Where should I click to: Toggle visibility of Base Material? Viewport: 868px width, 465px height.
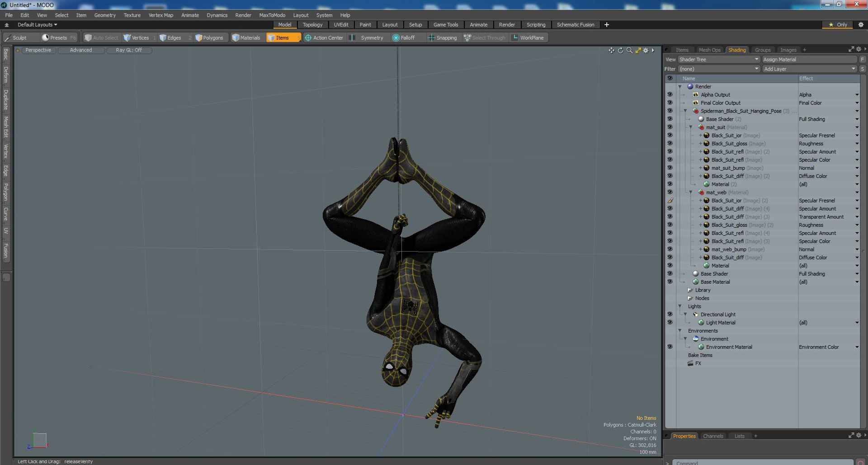(670, 282)
